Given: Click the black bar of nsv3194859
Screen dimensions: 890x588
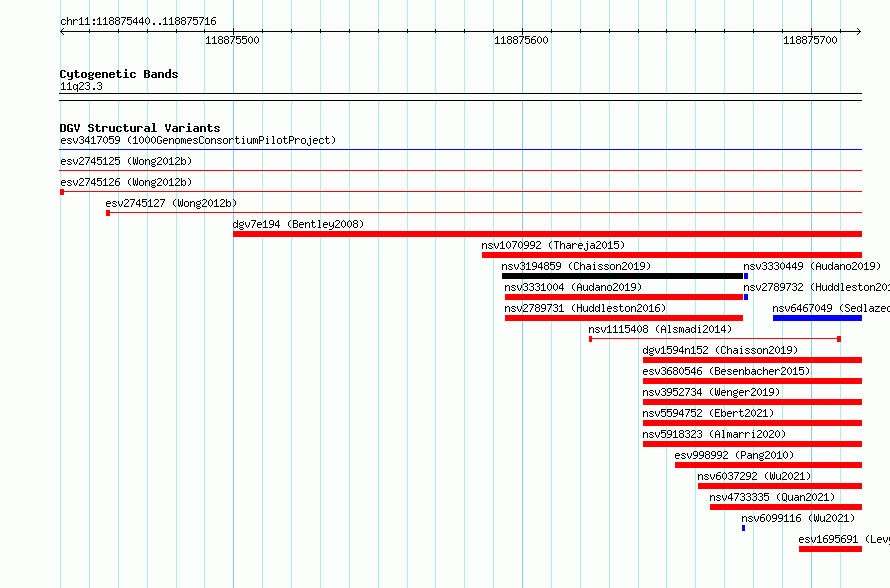Looking at the screenshot, I should pyautogui.click(x=623, y=276).
